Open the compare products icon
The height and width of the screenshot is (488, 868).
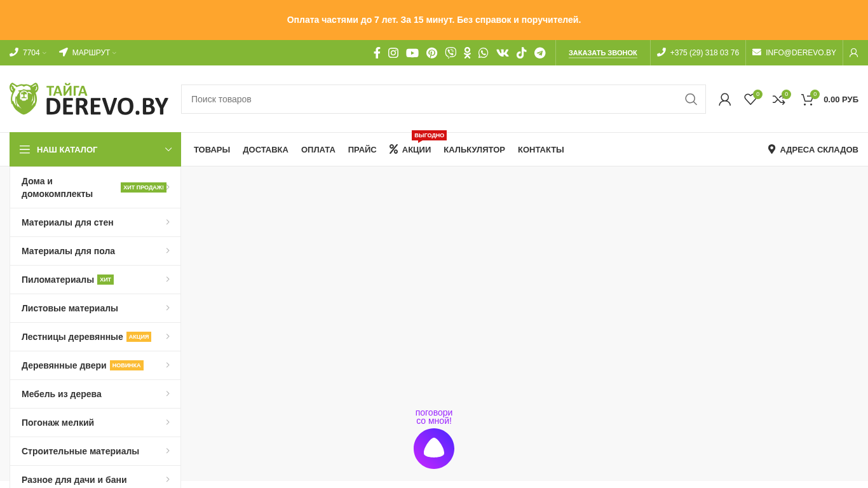tap(780, 99)
